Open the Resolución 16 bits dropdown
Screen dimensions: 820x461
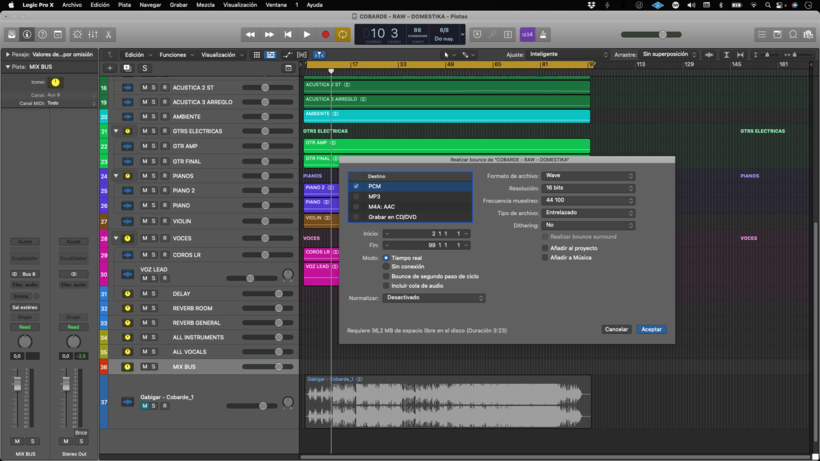tap(588, 188)
